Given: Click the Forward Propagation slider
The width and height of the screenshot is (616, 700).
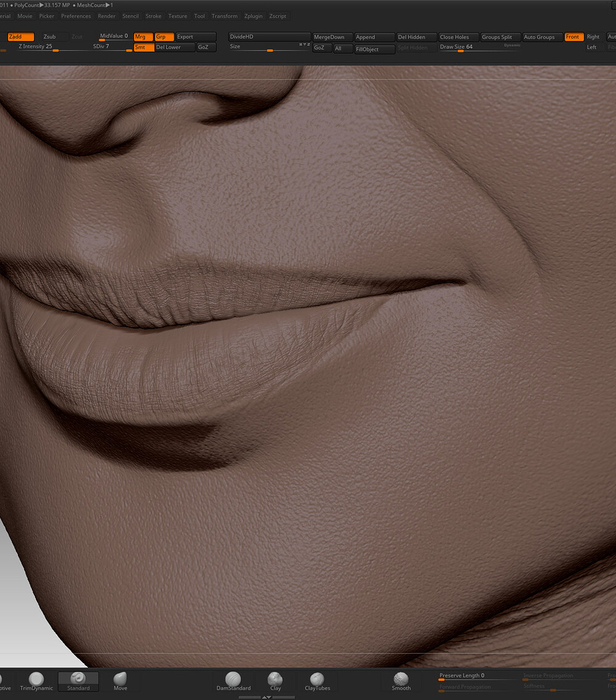Looking at the screenshot, I should 479,688.
